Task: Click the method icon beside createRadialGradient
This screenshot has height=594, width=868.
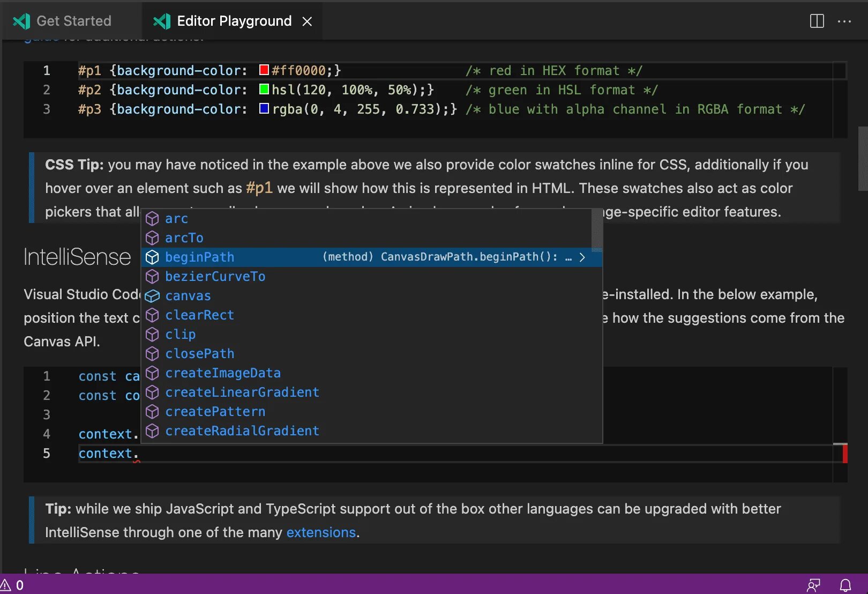Action: tap(152, 431)
